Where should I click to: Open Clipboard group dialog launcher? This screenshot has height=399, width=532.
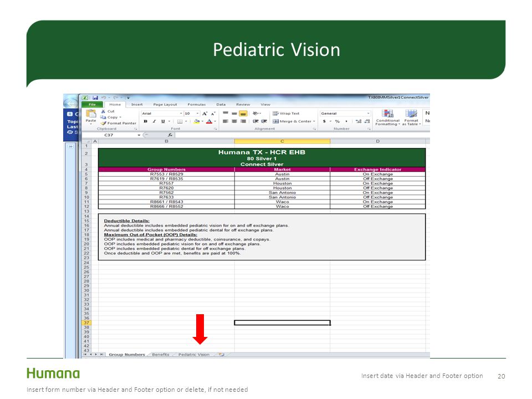click(x=135, y=129)
